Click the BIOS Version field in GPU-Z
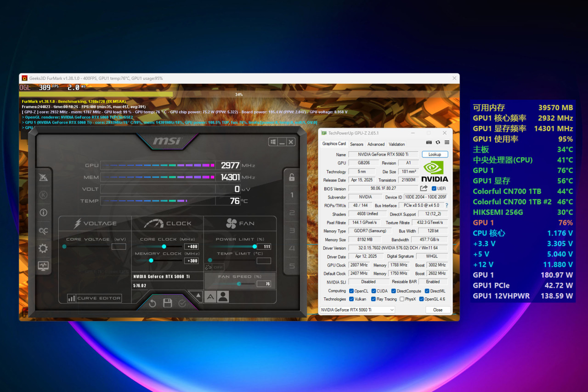 tap(384, 188)
